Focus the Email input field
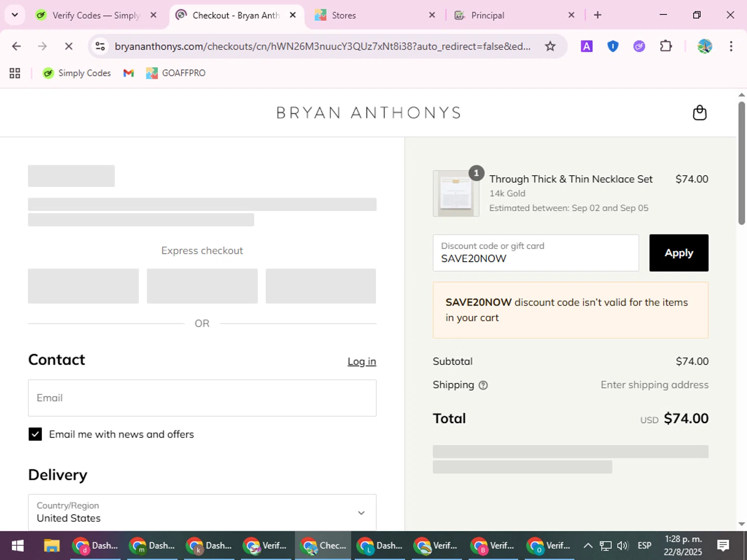747x560 pixels. 202,398
